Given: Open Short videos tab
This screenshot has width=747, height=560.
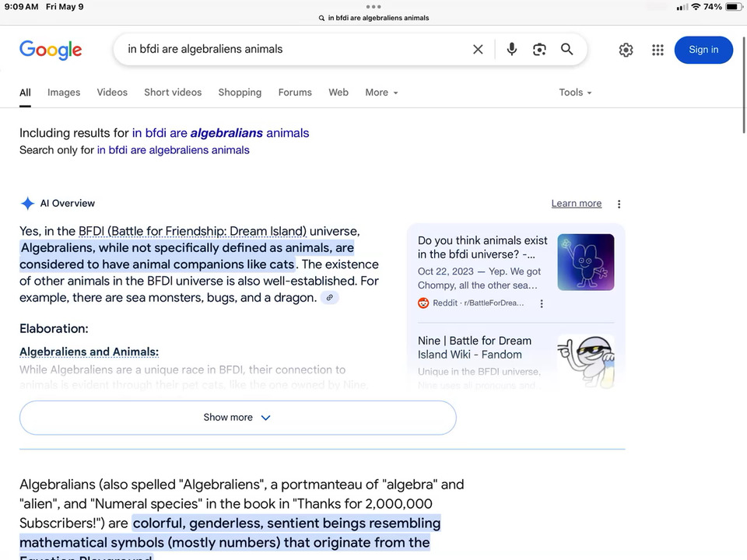Looking at the screenshot, I should tap(173, 93).
